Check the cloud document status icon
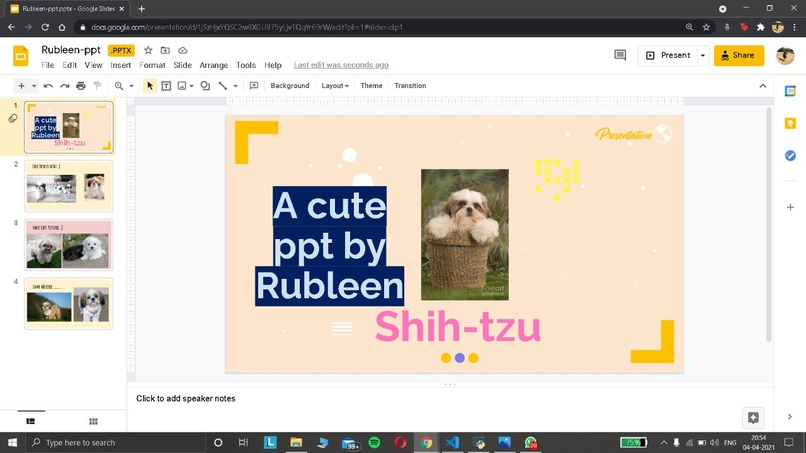The height and width of the screenshot is (453, 806). pos(182,50)
